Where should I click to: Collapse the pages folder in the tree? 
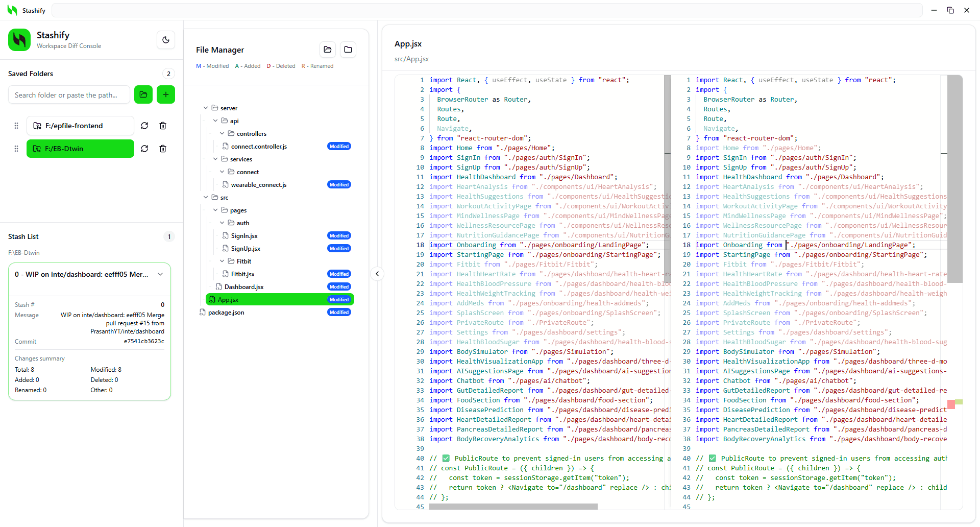[216, 210]
